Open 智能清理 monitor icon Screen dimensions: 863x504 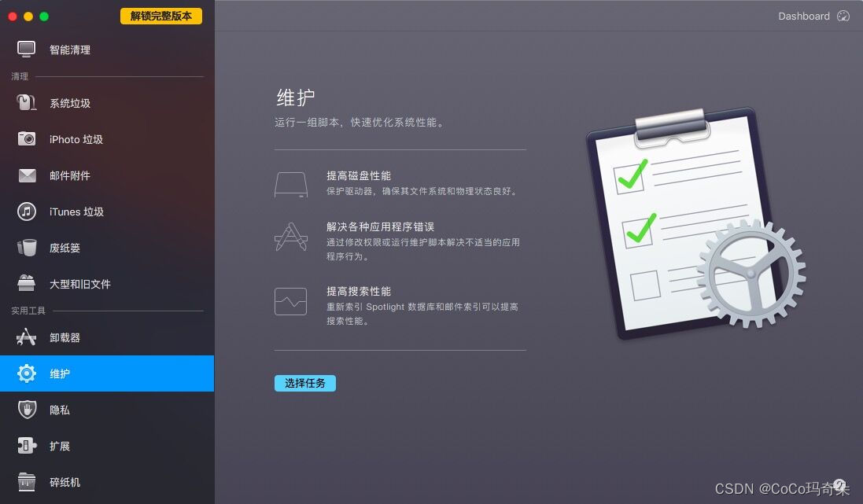point(26,50)
